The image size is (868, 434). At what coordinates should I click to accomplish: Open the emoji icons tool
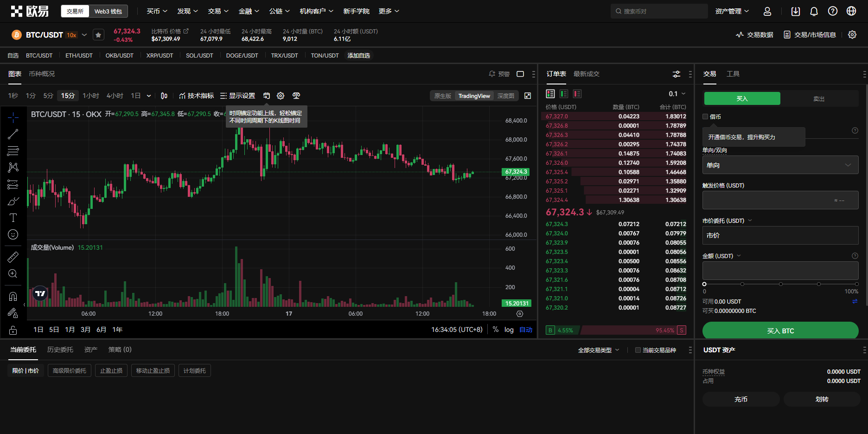coord(13,234)
